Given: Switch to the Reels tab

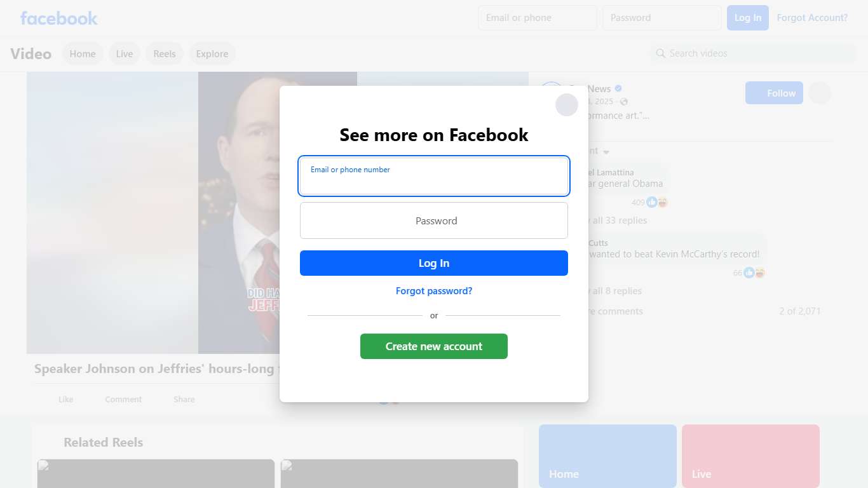Looking at the screenshot, I should click(x=165, y=54).
